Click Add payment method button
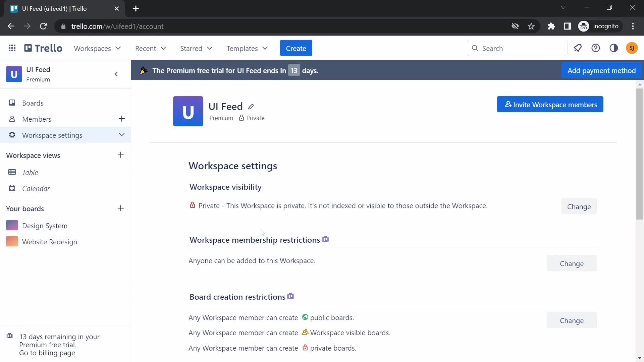Image resolution: width=644 pixels, height=362 pixels. [602, 70]
